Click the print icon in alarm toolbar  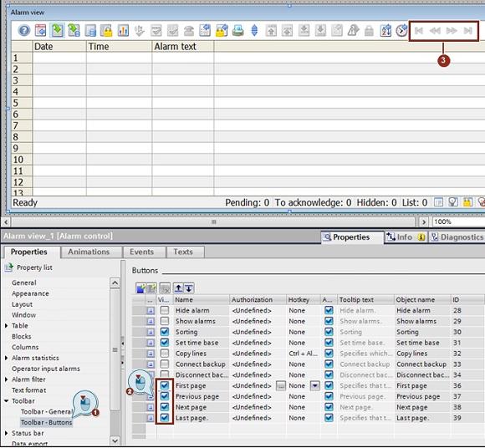[x=237, y=31]
